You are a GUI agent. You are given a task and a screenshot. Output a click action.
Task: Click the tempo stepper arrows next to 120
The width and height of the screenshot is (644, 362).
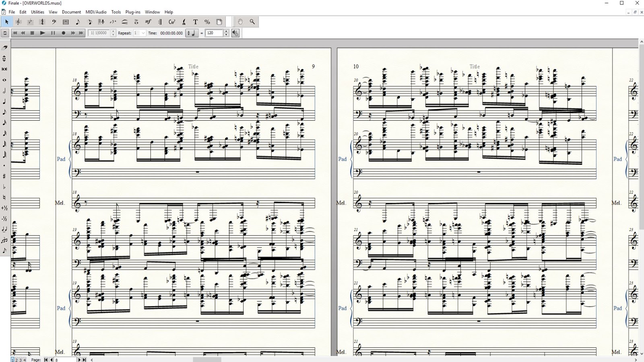[226, 33]
